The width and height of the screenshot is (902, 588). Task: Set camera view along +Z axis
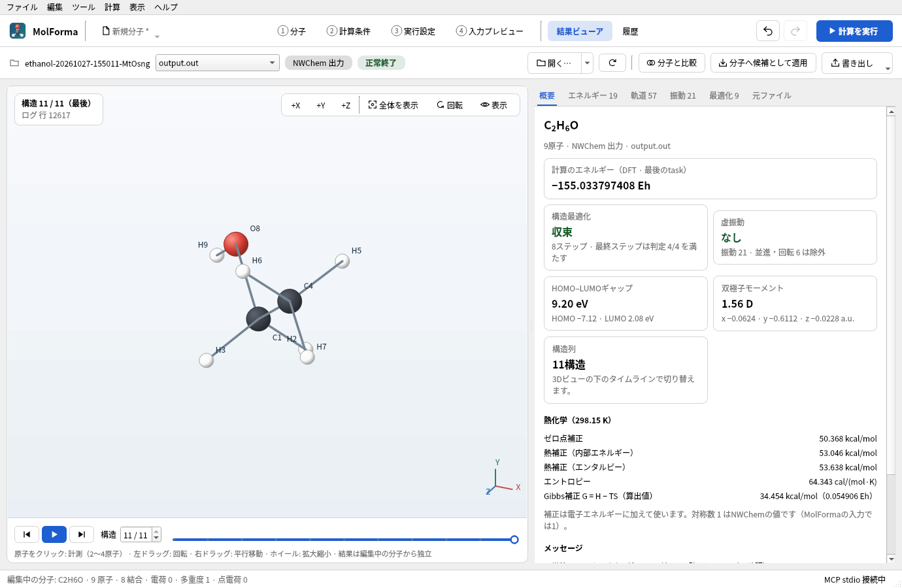point(346,105)
